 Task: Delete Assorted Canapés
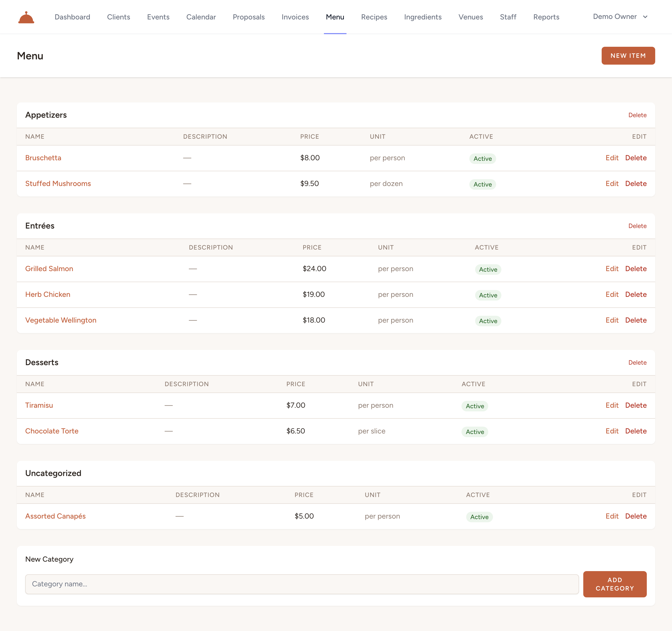636,516
